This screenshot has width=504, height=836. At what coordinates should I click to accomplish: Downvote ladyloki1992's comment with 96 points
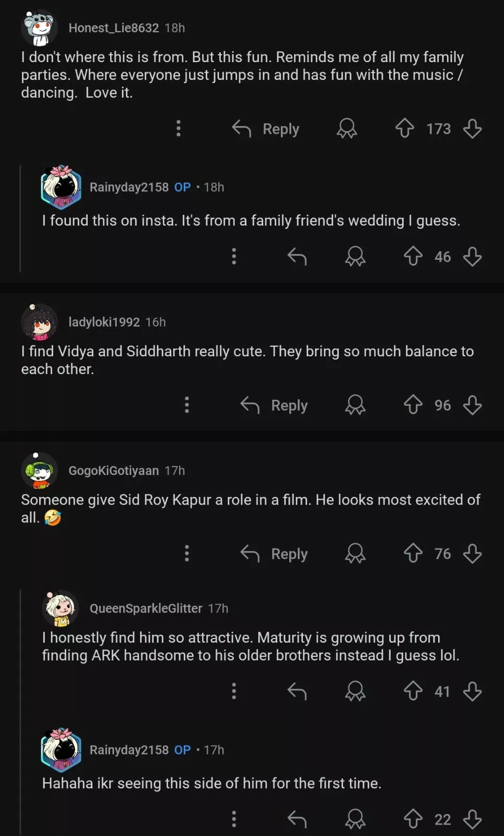[472, 405]
